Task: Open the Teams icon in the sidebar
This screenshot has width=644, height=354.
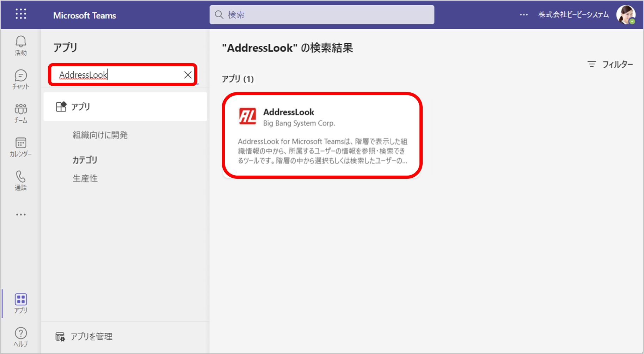Action: point(20,113)
